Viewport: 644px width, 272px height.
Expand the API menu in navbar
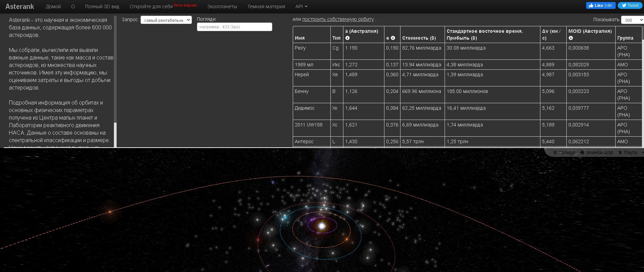tap(301, 6)
